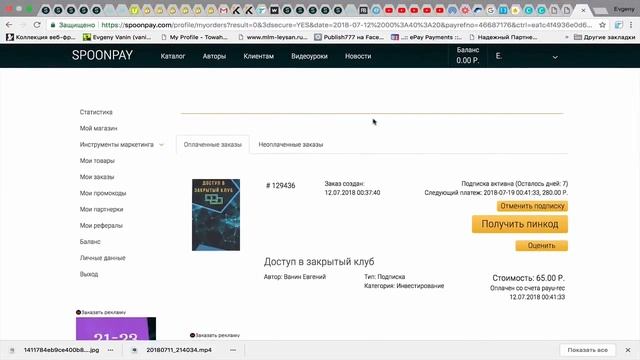
Task: Open the Новости menu item
Action: [358, 56]
